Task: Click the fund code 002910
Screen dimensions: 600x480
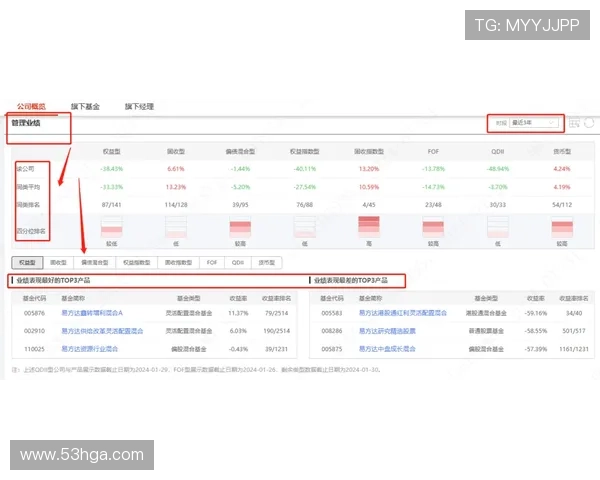Action: [x=34, y=331]
